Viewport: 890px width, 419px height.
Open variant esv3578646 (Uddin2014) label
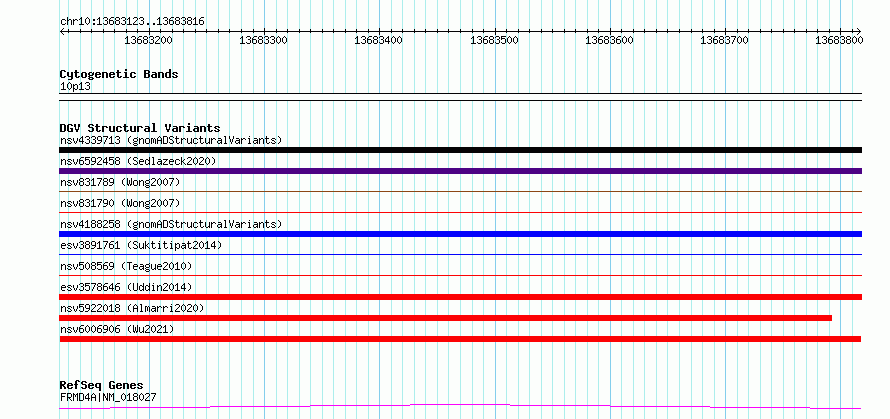tap(126, 287)
